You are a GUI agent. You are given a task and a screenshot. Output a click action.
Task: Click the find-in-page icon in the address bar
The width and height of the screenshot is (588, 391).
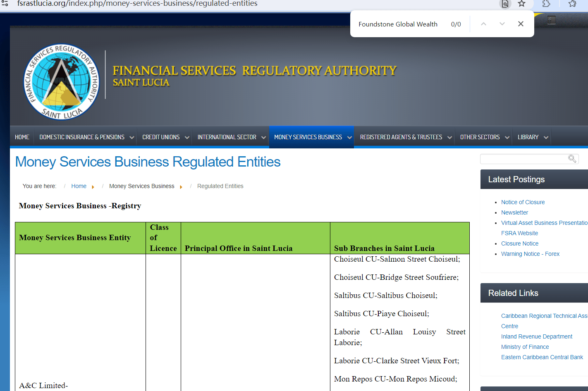coord(505,4)
